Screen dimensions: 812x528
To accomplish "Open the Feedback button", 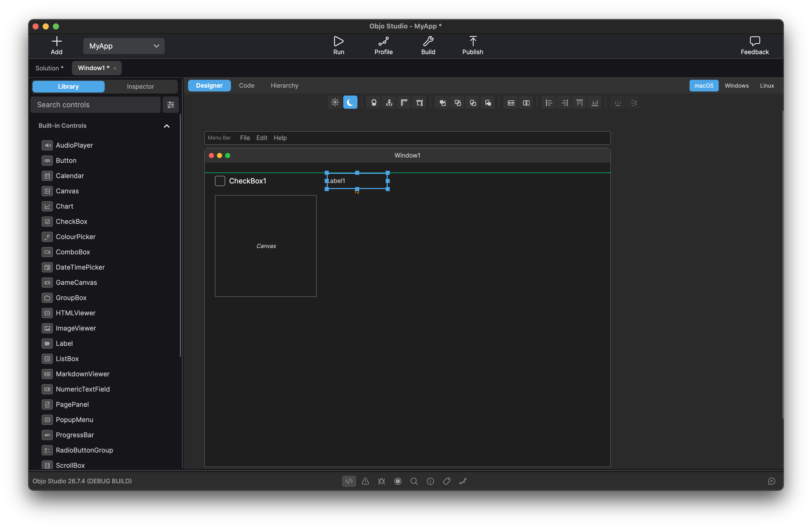I will pos(755,46).
